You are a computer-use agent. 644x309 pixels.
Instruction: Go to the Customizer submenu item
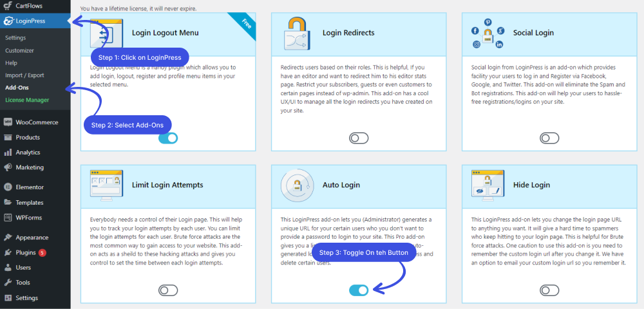(19, 50)
